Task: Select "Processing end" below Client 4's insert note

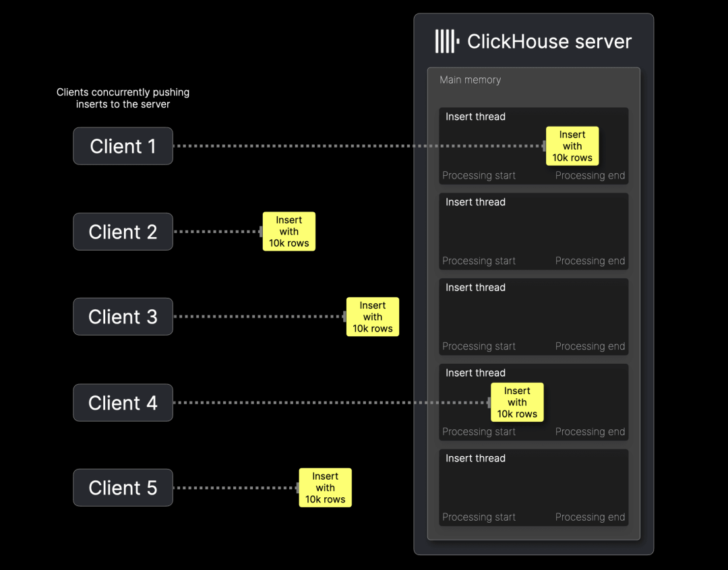Action: point(590,432)
